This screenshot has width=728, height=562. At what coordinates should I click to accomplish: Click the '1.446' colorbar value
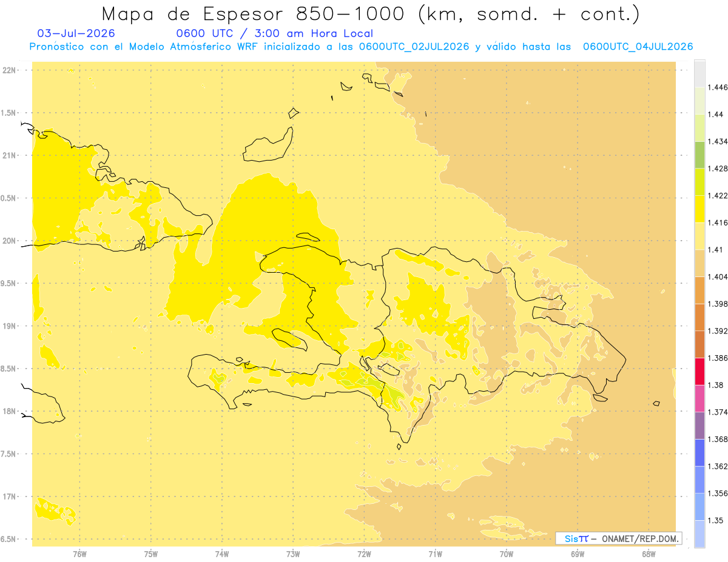718,87
